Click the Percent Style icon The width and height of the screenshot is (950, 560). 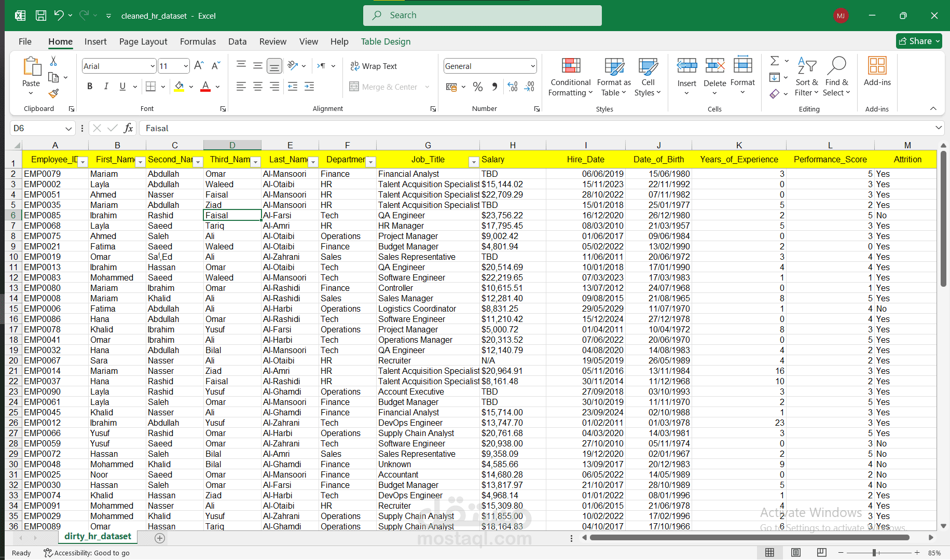coord(478,87)
